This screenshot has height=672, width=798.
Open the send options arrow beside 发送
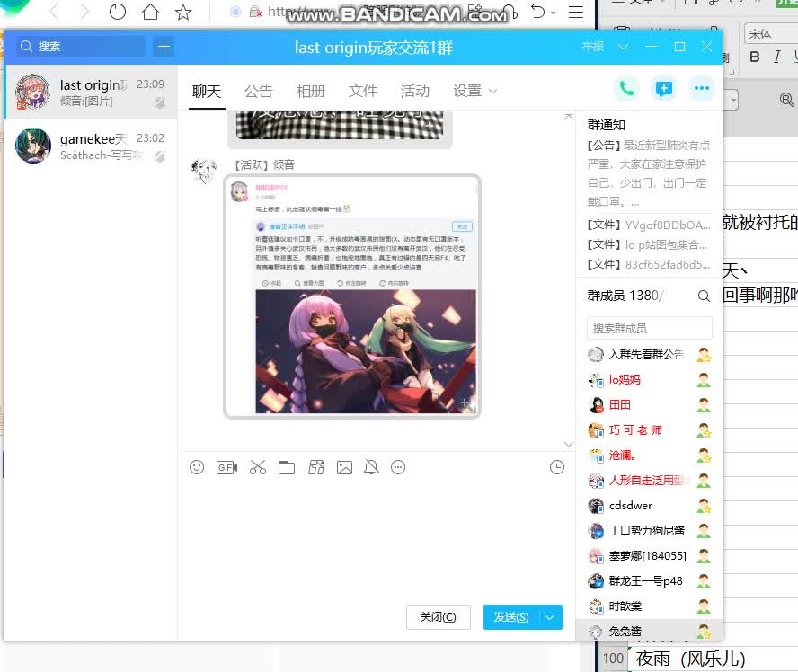(x=550, y=617)
